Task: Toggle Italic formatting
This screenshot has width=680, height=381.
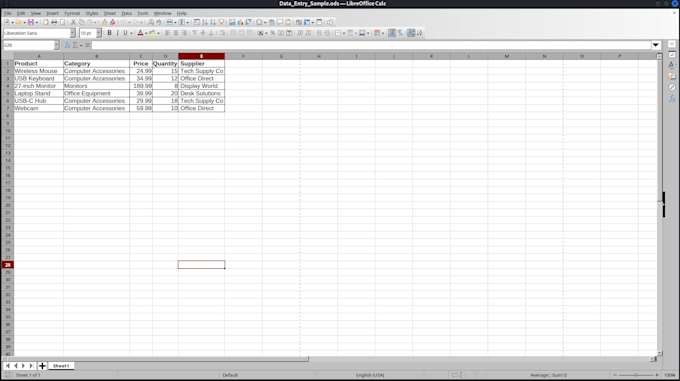Action: pyautogui.click(x=118, y=33)
